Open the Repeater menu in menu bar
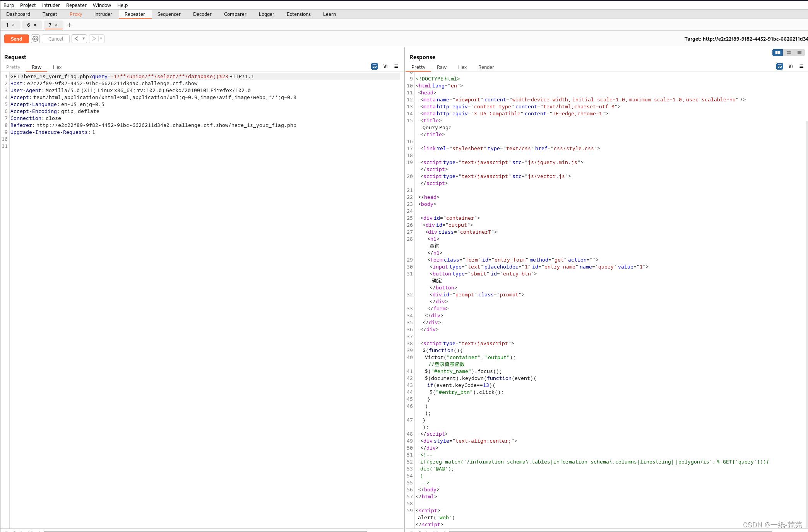Image resolution: width=808 pixels, height=532 pixels. 76,5
